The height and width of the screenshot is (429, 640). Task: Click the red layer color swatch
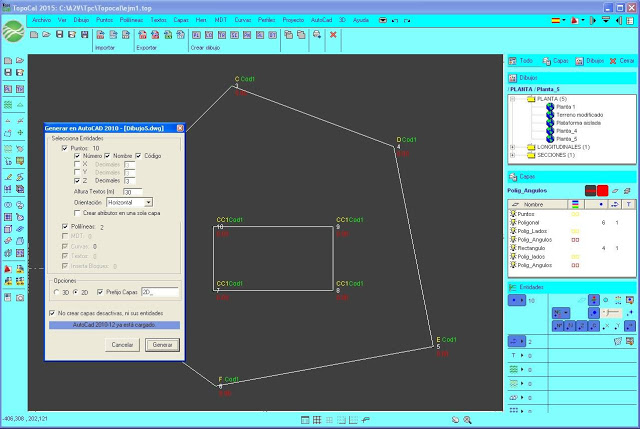tap(602, 191)
